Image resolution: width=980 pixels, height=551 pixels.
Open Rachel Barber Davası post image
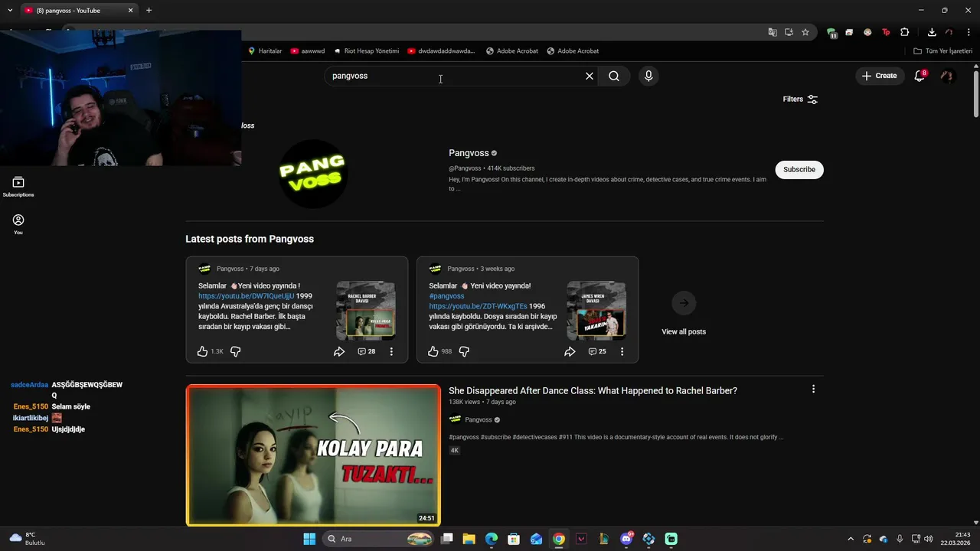point(366,311)
